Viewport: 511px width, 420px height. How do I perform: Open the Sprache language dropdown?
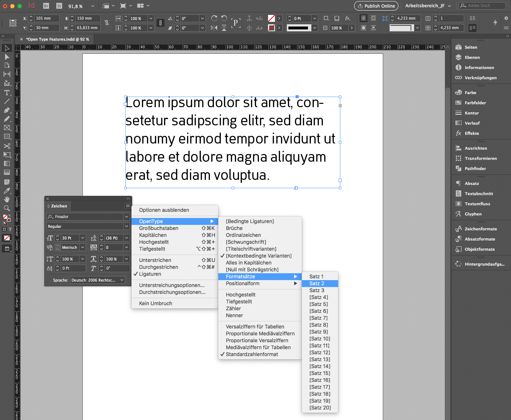click(97, 280)
